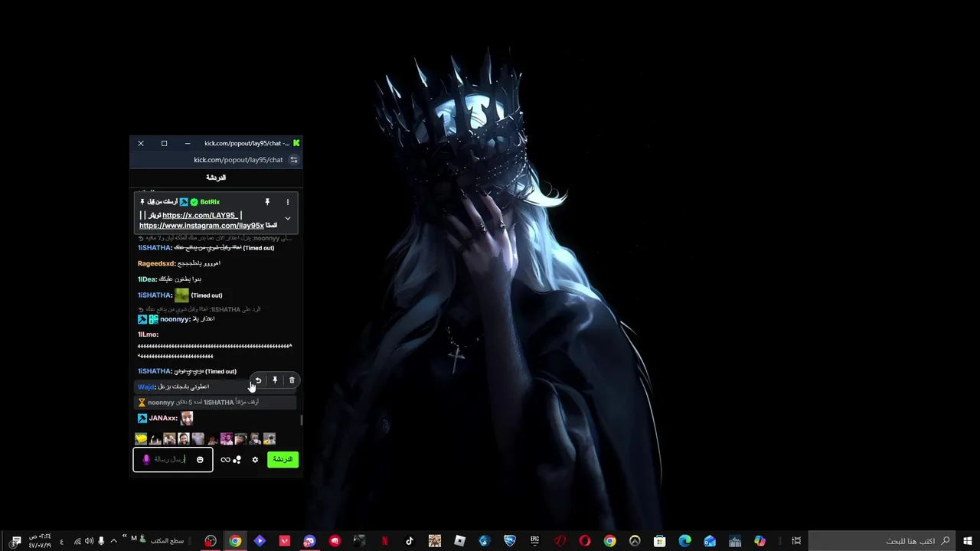The image size is (980, 551).
Task: Open notification center on taskbar
Action: point(16,541)
